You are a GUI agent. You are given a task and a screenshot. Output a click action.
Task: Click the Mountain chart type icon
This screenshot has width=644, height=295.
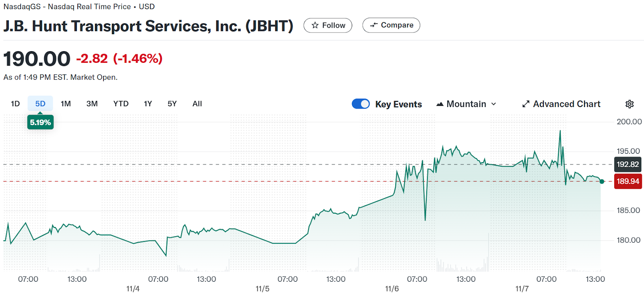[440, 104]
